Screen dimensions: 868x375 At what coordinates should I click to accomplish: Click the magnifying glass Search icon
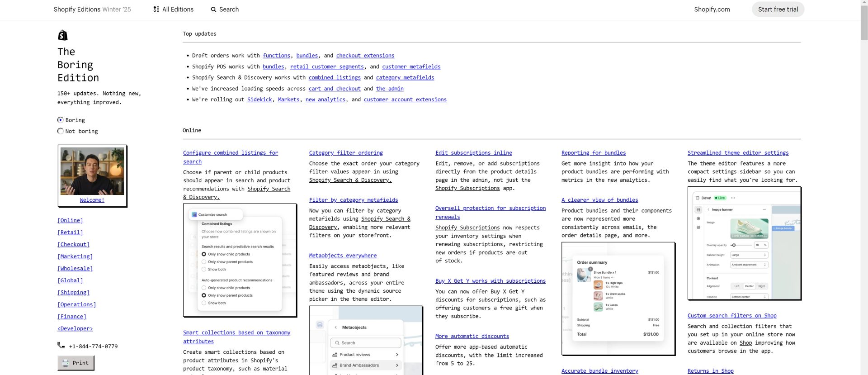coord(213,9)
